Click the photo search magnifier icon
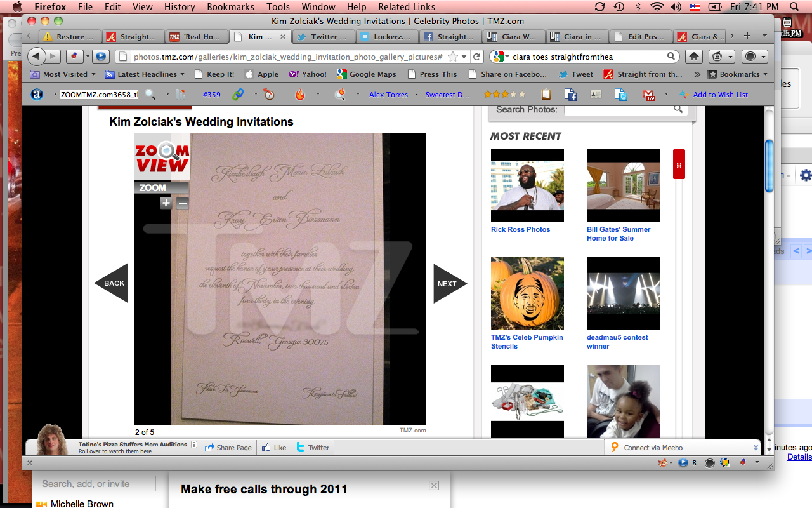 click(678, 109)
